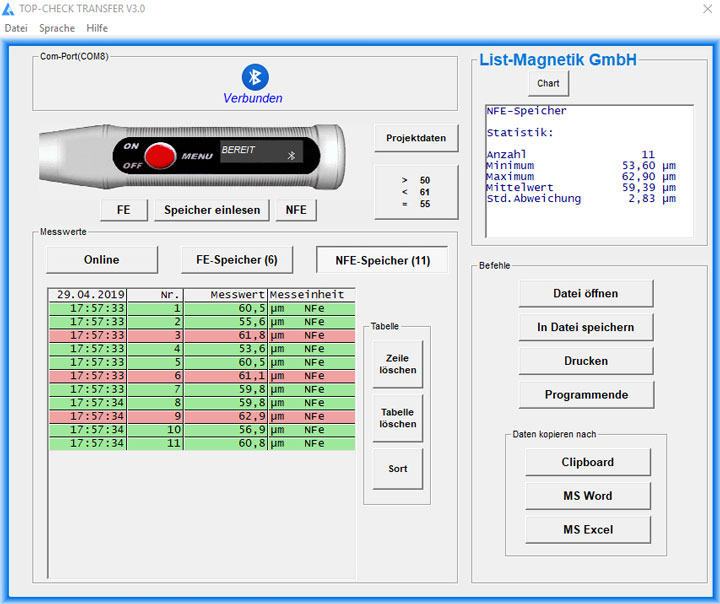
Task: Clear table using Tabelle löschen
Action: [x=397, y=418]
